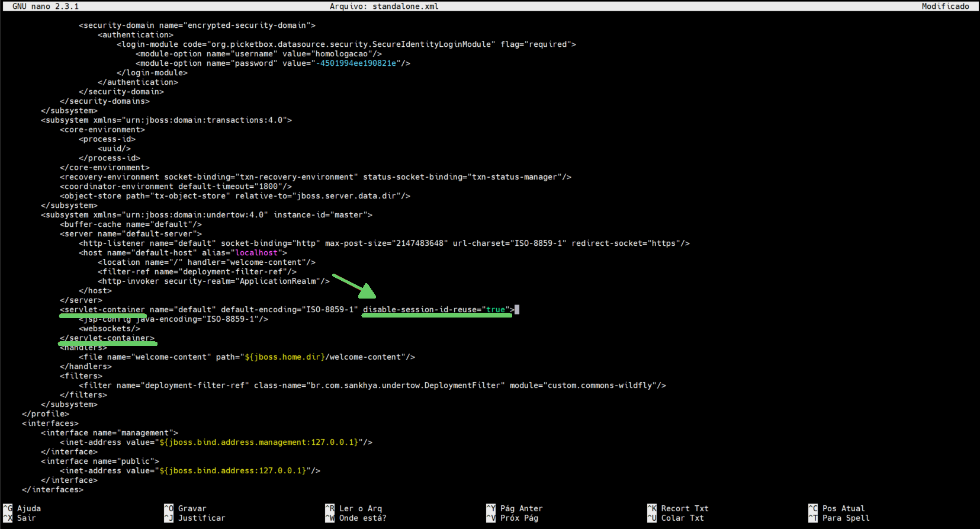Click the closing </handlers> tag
Image resolution: width=980 pixels, height=529 pixels.
(x=86, y=367)
